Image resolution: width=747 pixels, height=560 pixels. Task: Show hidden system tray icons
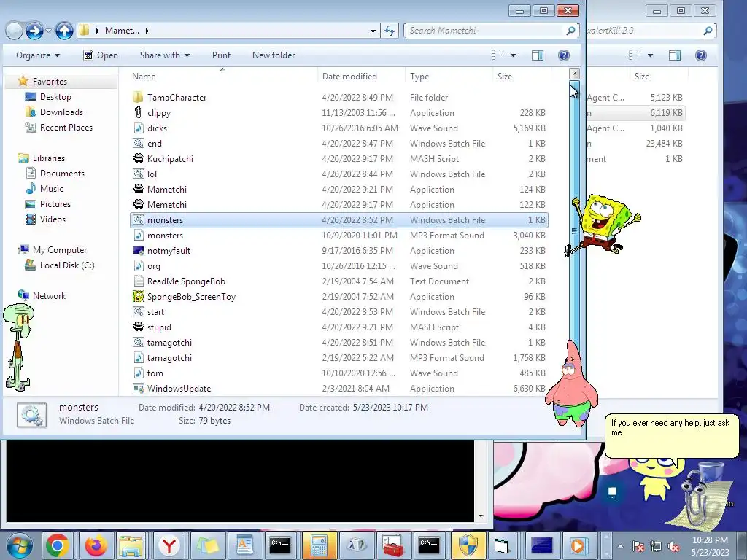(x=620, y=546)
